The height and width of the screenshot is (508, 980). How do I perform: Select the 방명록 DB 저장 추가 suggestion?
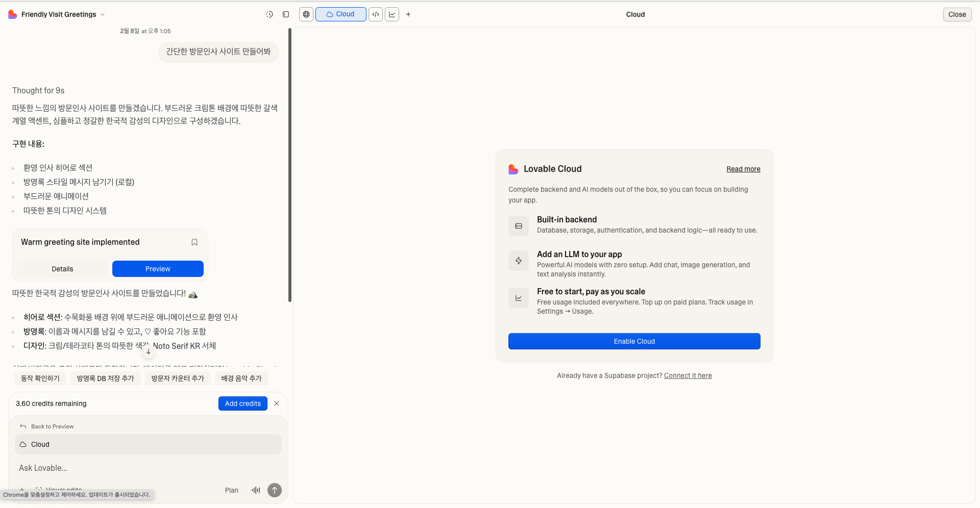(105, 378)
